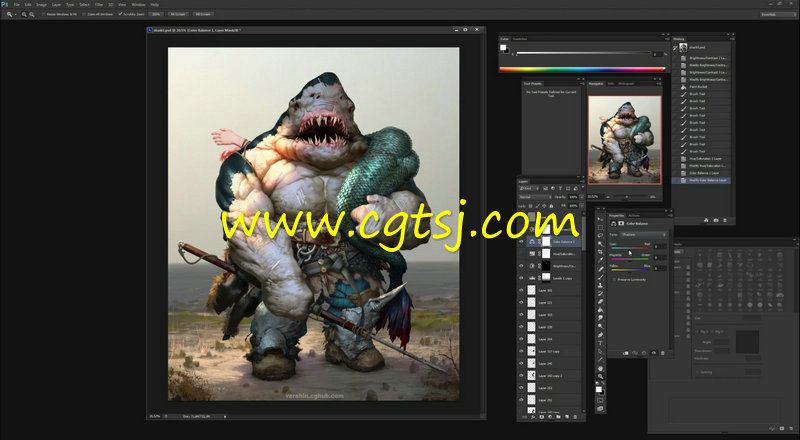Select the Hand tool
This screenshot has height=440, width=800.
click(x=601, y=368)
